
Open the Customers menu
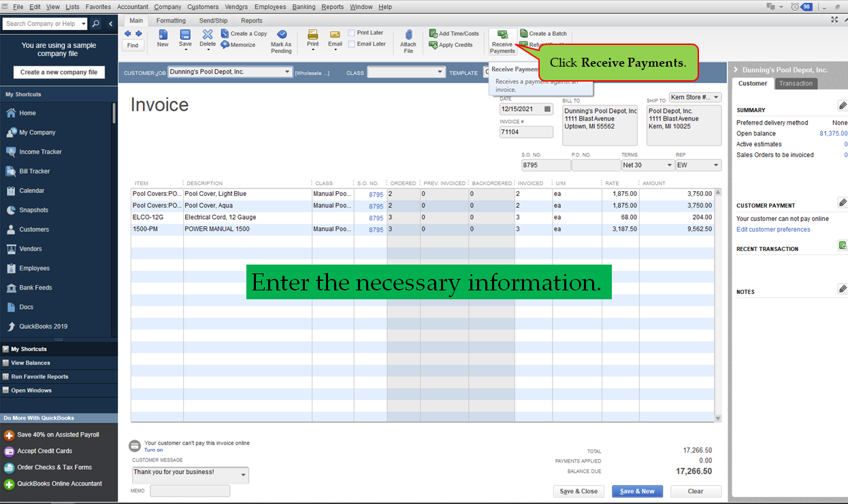[x=203, y=7]
